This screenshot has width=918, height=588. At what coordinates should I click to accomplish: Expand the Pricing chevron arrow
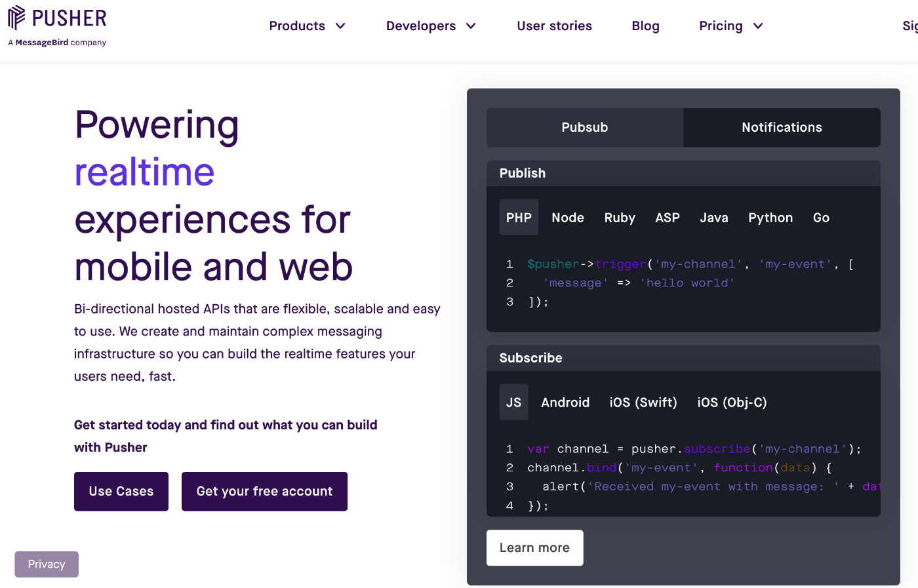click(758, 26)
